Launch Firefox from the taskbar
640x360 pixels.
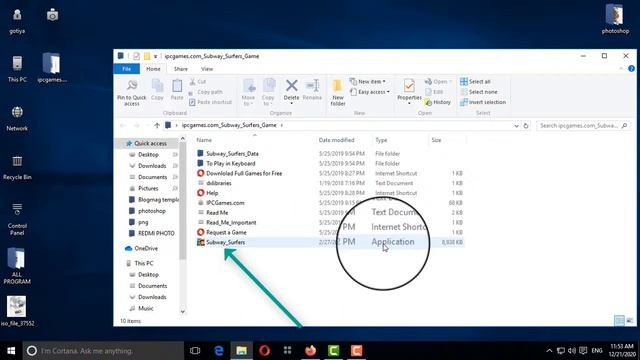pos(311,351)
